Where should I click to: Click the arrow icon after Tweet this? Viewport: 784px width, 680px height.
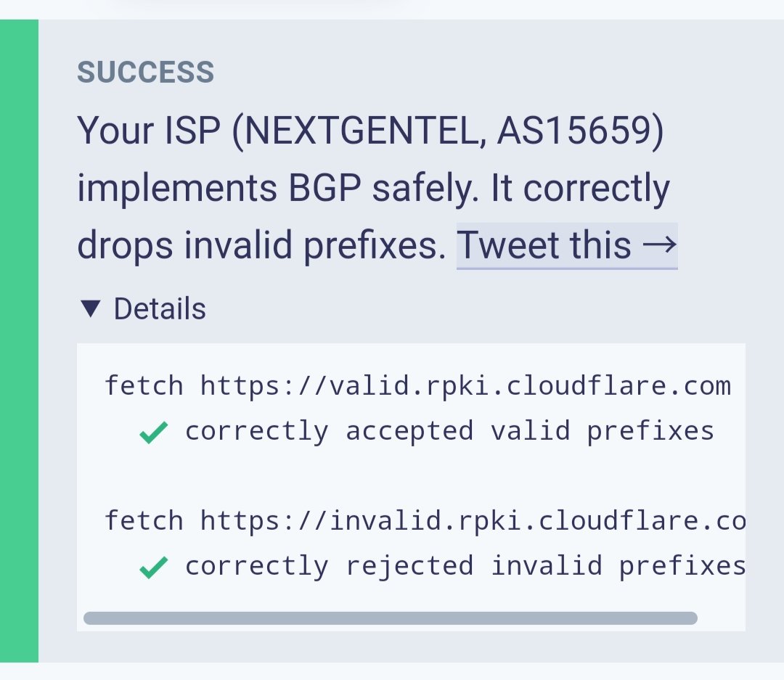tap(659, 245)
